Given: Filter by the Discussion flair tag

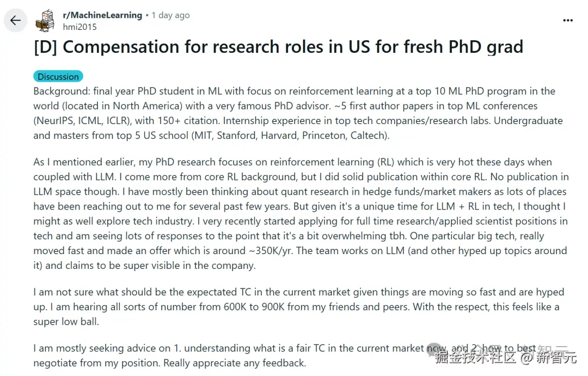Looking at the screenshot, I should pyautogui.click(x=58, y=77).
